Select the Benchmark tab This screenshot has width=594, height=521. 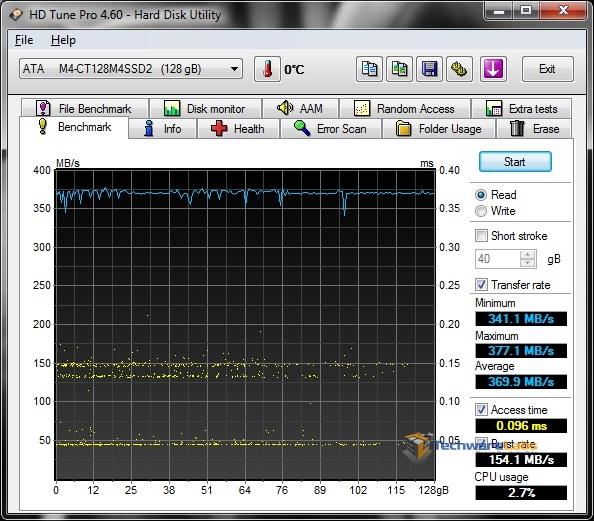[x=74, y=127]
